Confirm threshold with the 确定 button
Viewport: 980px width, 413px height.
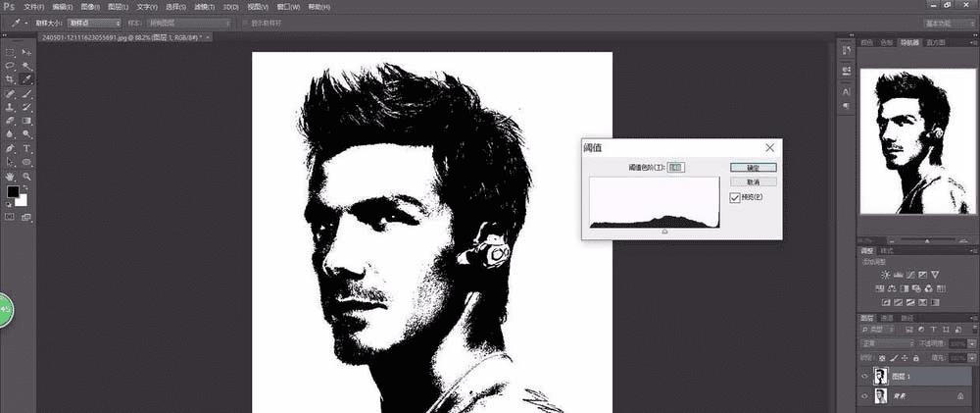[x=753, y=168]
